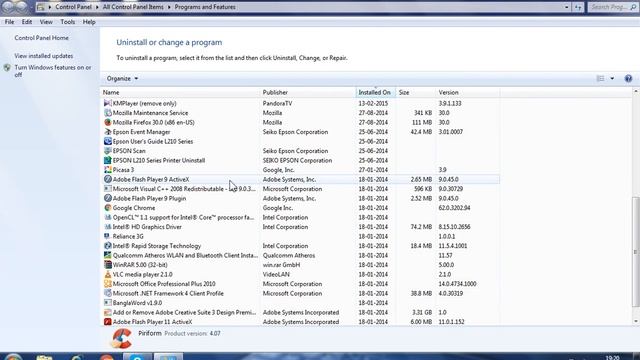The height and width of the screenshot is (360, 640).
Task: Click the Epson Event Manager icon
Action: tap(107, 132)
